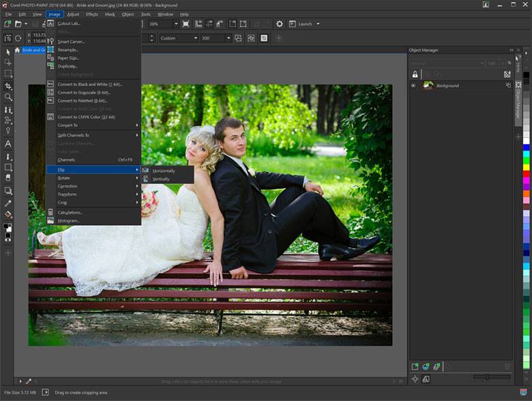This screenshot has height=401, width=532.
Task: Select the Eyedropper tool
Action: pos(8,203)
